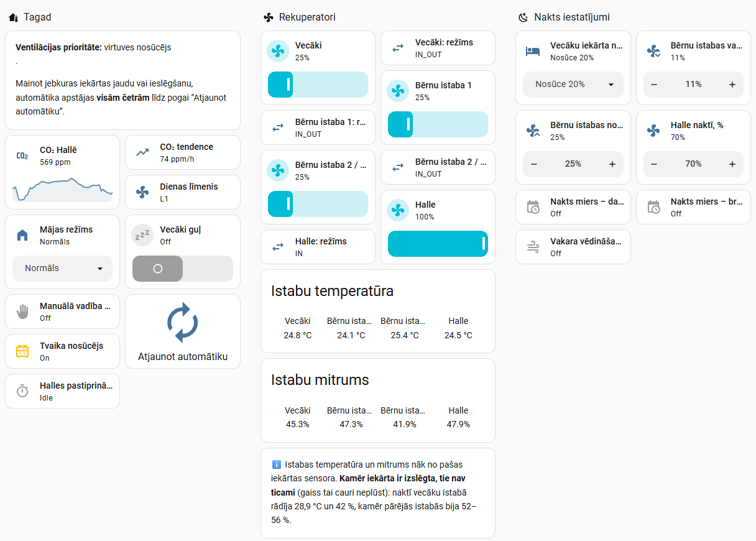This screenshot has height=541, width=756.
Task: Click the Tvaika nosūcējs hood icon
Action: (22, 351)
